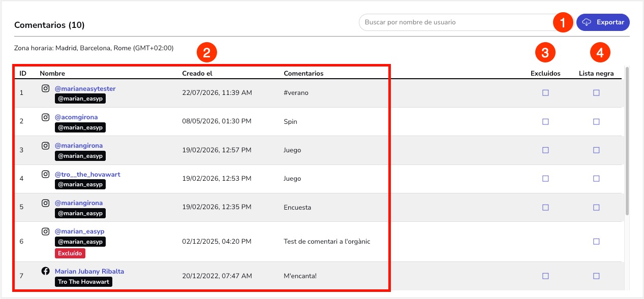Check the Lista negra box for row 6

click(596, 242)
